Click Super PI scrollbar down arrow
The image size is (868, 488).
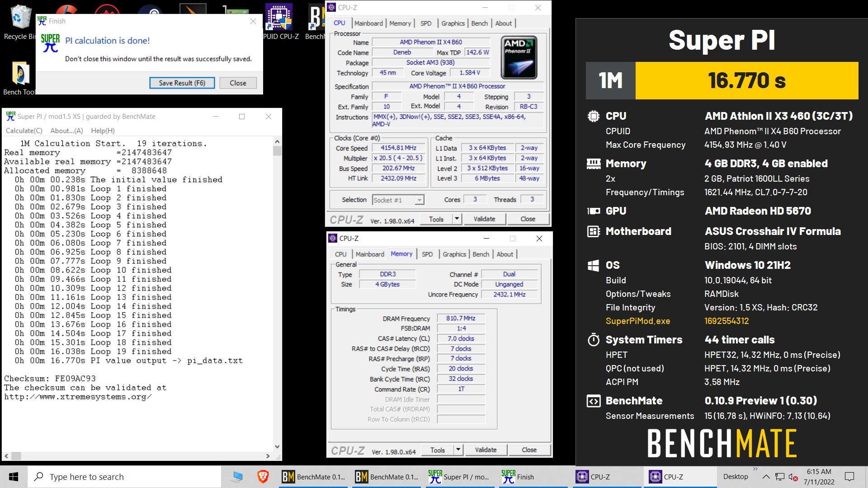tap(277, 447)
